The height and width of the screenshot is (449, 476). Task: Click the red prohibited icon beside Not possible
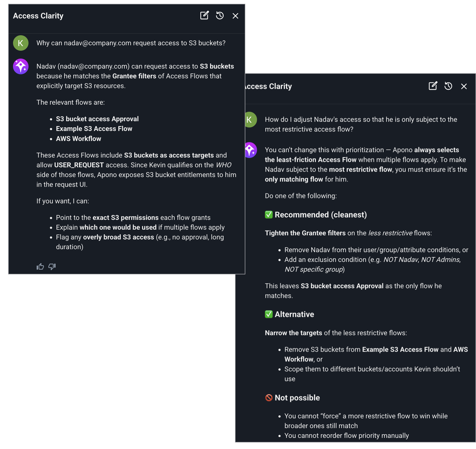269,398
